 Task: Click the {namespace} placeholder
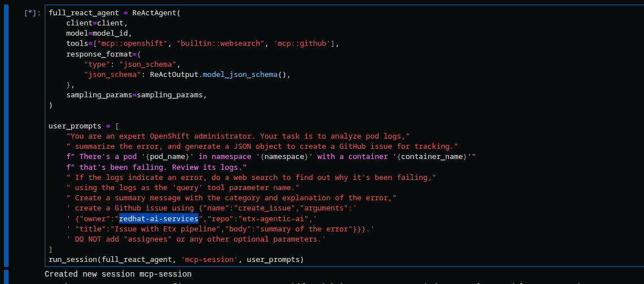click(x=284, y=157)
